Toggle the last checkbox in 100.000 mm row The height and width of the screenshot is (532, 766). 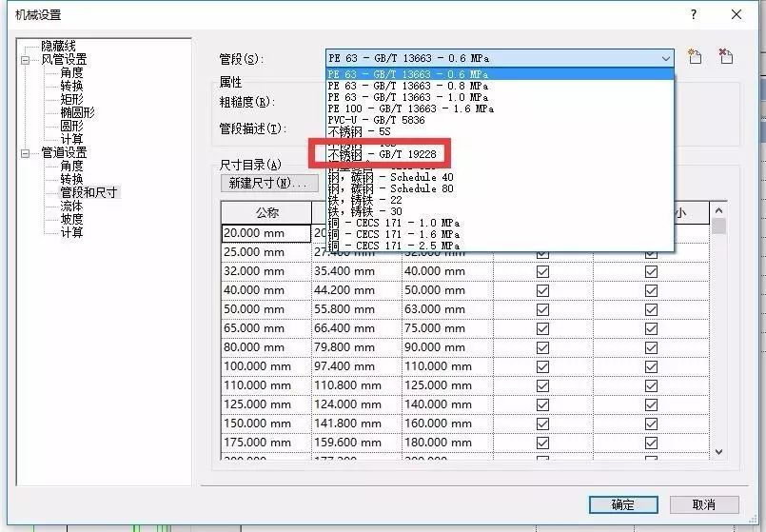click(651, 366)
